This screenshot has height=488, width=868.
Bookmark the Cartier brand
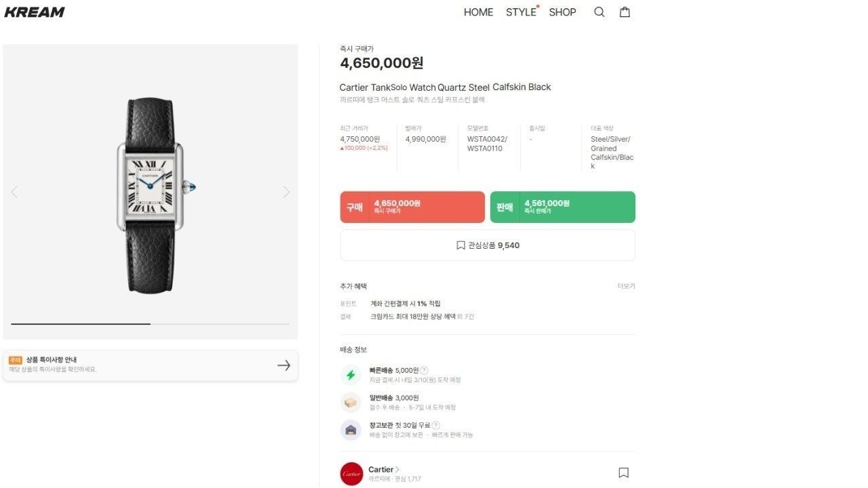point(623,472)
